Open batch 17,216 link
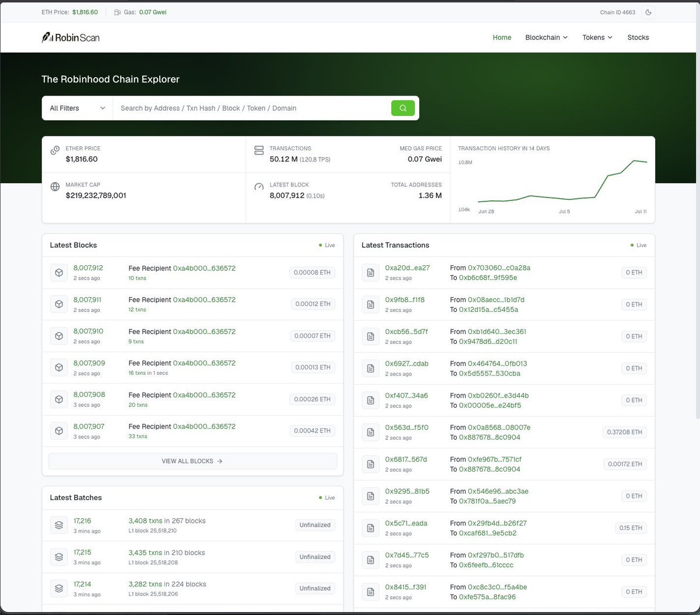The height and width of the screenshot is (615, 700). pyautogui.click(x=82, y=521)
